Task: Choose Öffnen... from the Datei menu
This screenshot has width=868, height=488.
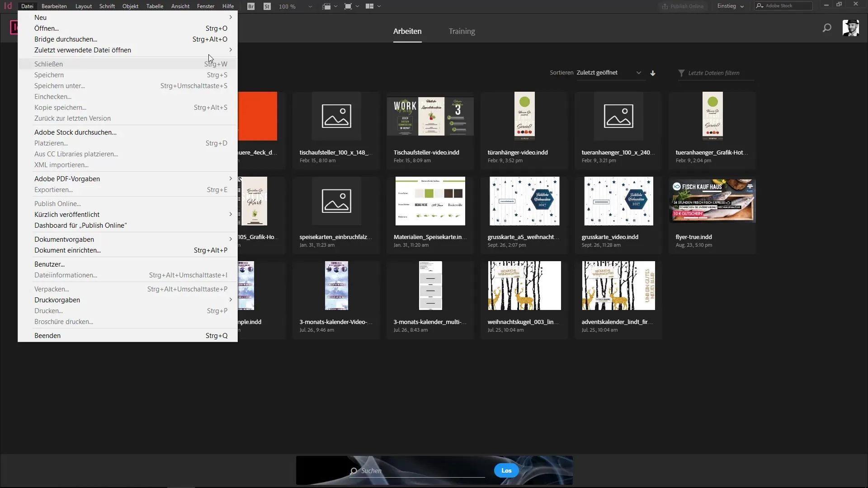Action: [x=128, y=28]
